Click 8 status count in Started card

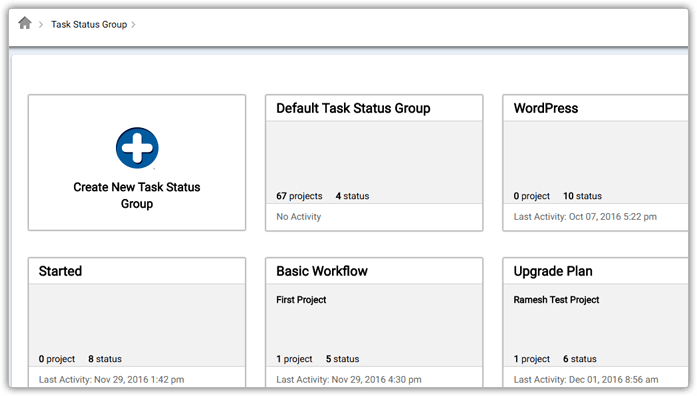click(x=104, y=359)
